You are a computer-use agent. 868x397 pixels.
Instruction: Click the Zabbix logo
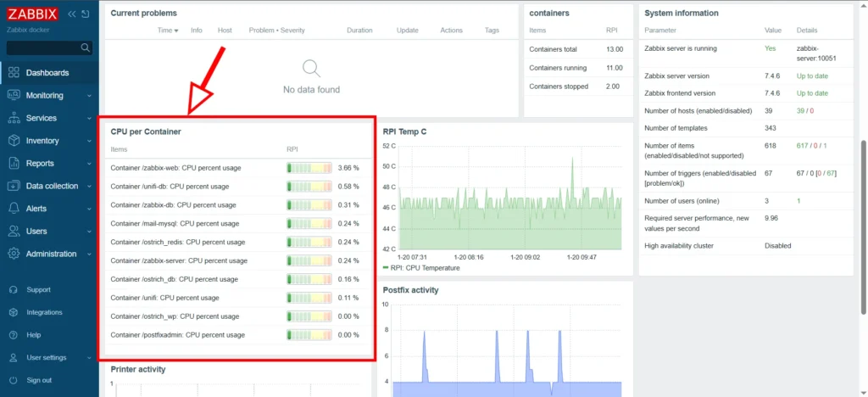pos(34,14)
